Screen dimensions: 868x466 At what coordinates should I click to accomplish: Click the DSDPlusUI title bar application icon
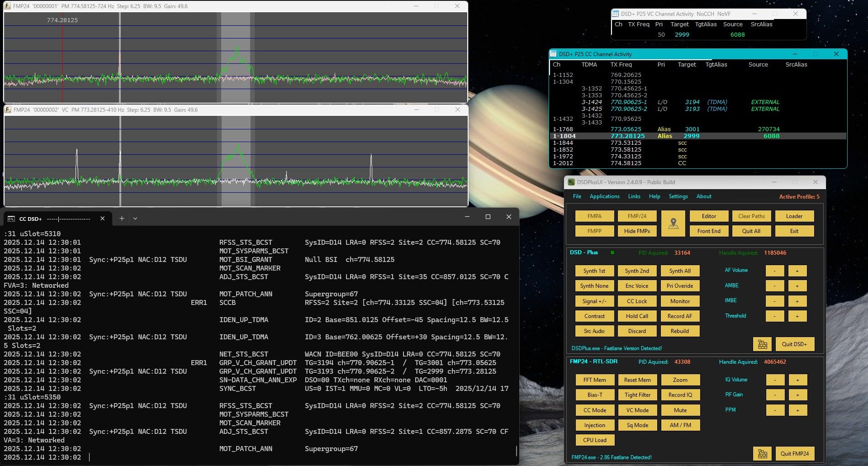click(571, 182)
